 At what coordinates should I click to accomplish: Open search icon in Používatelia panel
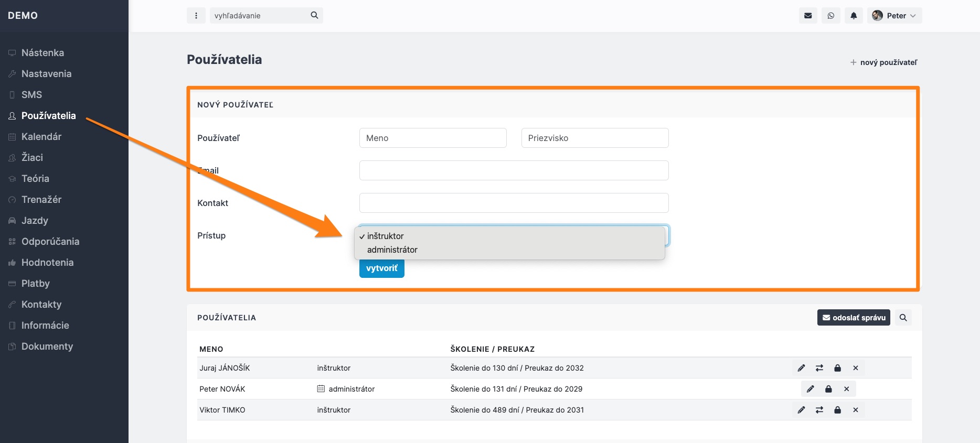903,318
